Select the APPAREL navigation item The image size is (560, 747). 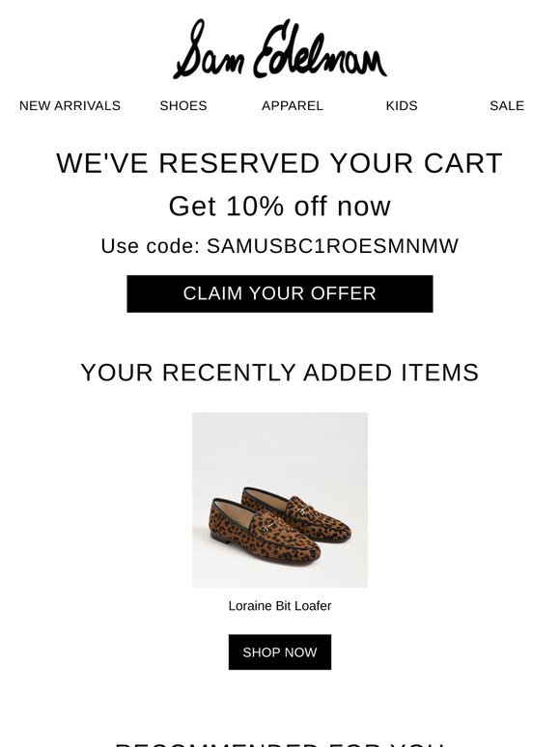click(293, 106)
